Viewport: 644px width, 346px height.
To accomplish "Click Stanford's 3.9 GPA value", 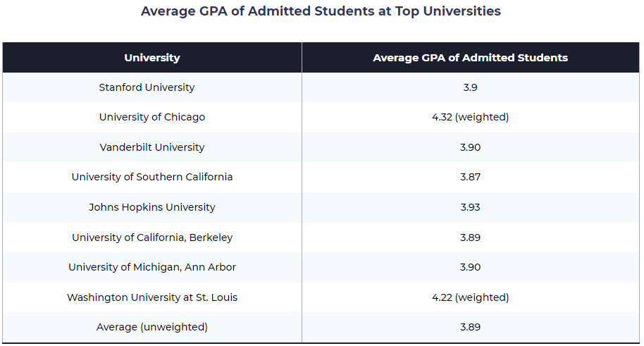I will 470,87.
